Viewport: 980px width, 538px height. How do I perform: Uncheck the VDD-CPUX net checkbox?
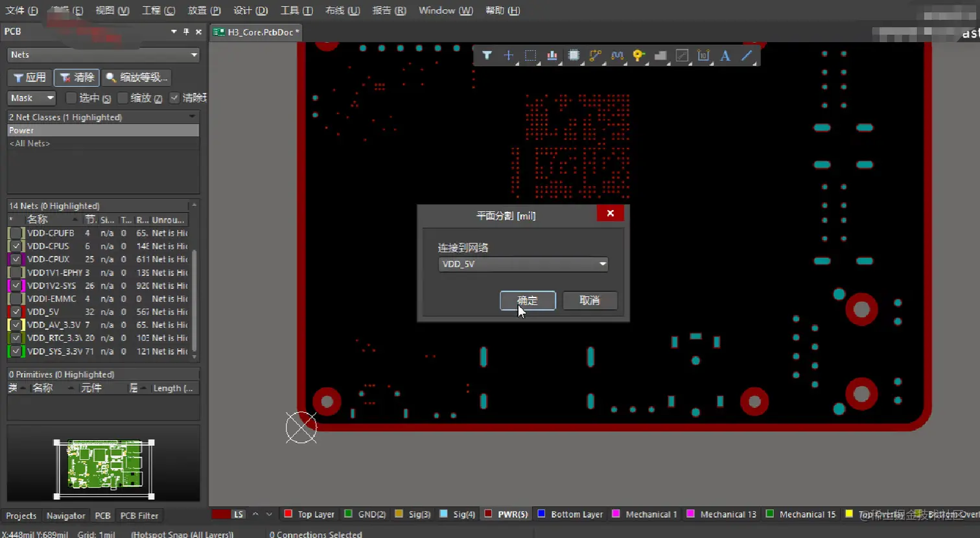(x=16, y=259)
